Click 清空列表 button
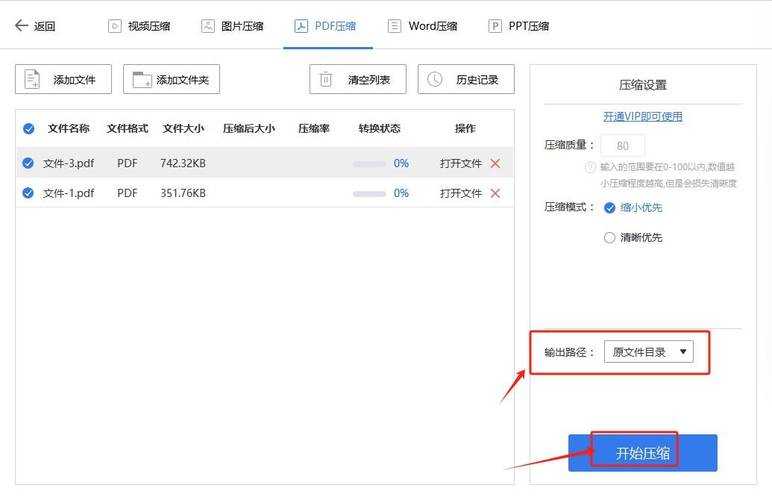Screen dimensions: 772x500 point(358,79)
